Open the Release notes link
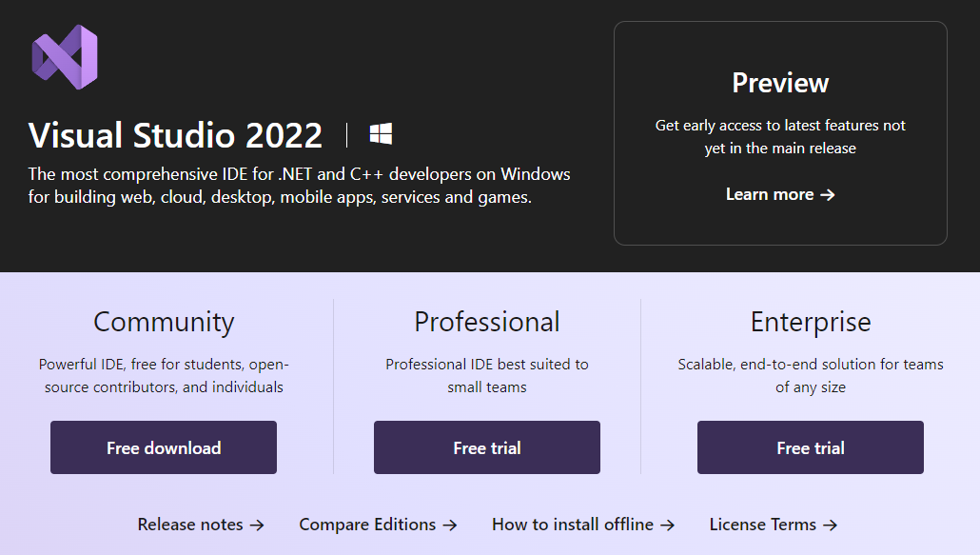980x555 pixels. pyautogui.click(x=191, y=525)
